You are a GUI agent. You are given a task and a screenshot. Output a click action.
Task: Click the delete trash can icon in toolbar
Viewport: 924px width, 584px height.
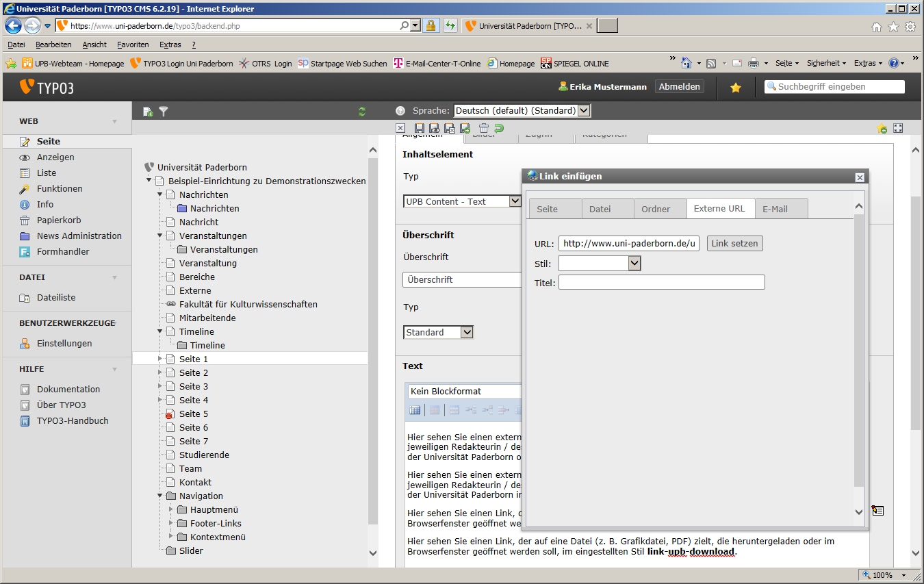tap(484, 128)
